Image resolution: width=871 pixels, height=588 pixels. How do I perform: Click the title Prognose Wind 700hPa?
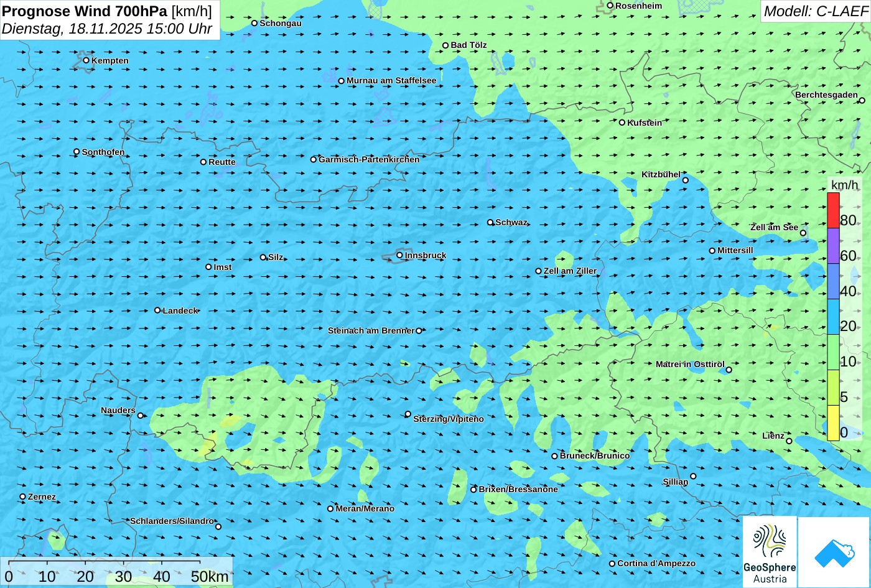85,11
